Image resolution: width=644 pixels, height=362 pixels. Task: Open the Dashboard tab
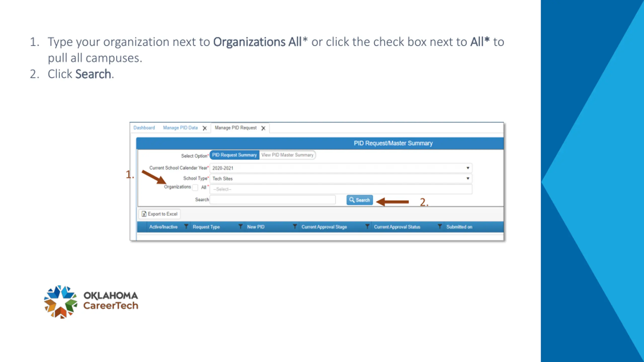[144, 128]
